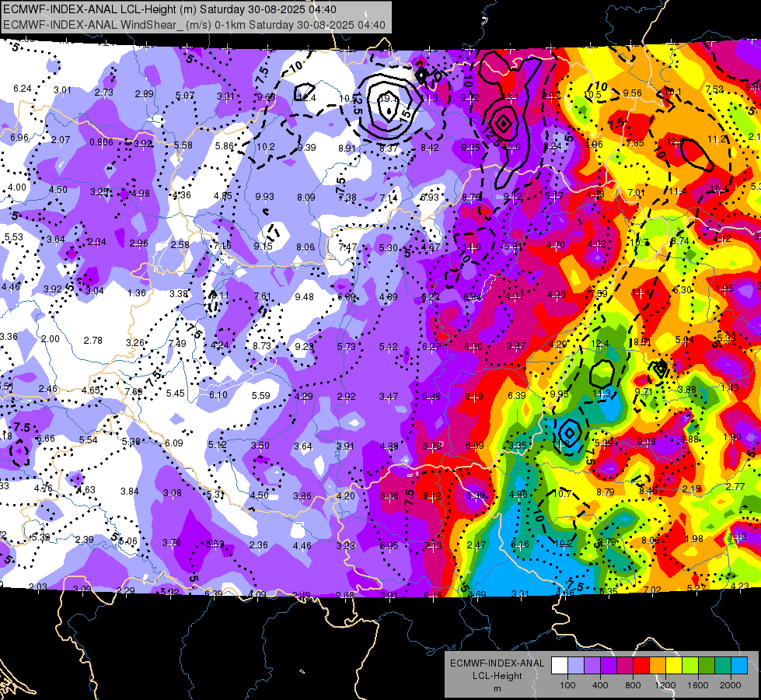
Task: Click the grid value 8.09
Action: [x=306, y=198]
